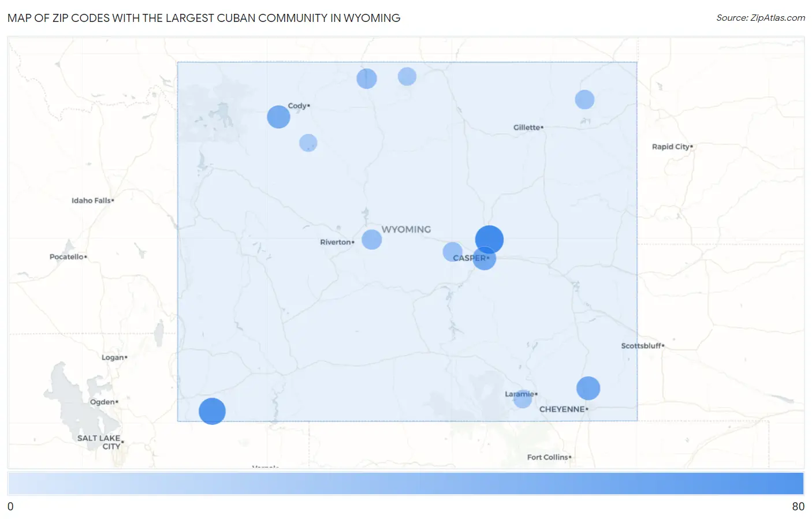812x519 pixels.
Task: Select the dark bubble just above Casper
Action: (489, 240)
